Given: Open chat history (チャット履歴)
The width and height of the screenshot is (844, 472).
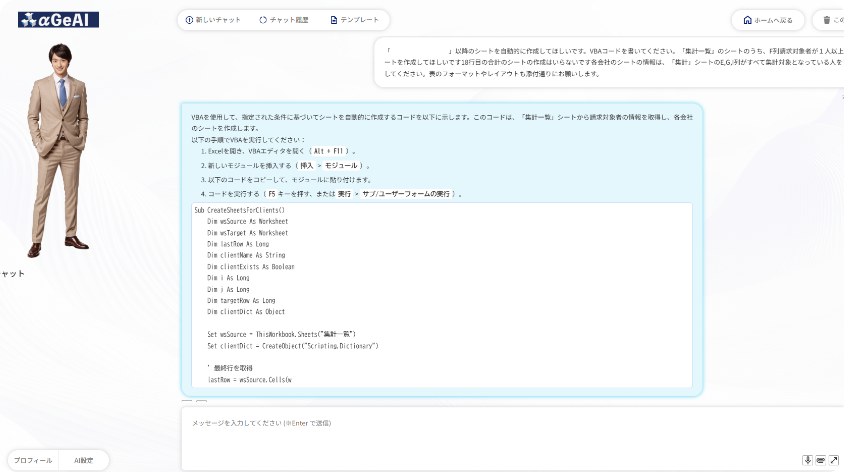Looking at the screenshot, I should pyautogui.click(x=284, y=20).
